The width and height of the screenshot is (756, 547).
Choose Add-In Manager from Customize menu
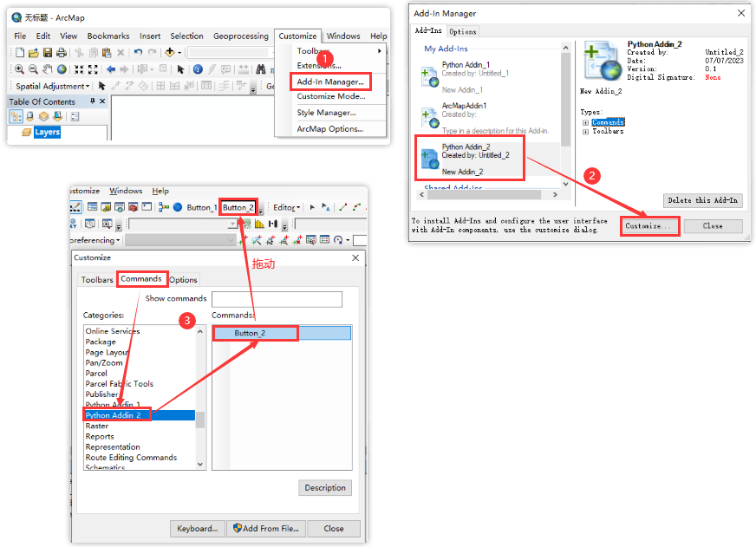330,82
